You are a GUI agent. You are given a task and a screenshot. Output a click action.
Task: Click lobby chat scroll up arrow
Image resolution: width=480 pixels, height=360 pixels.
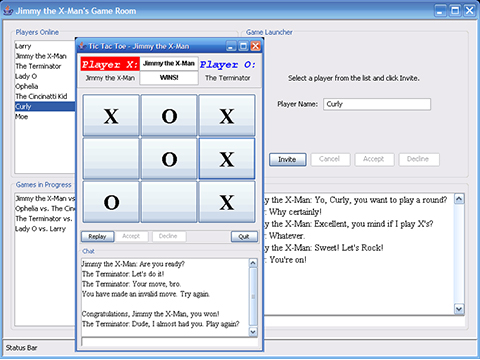coord(459,199)
